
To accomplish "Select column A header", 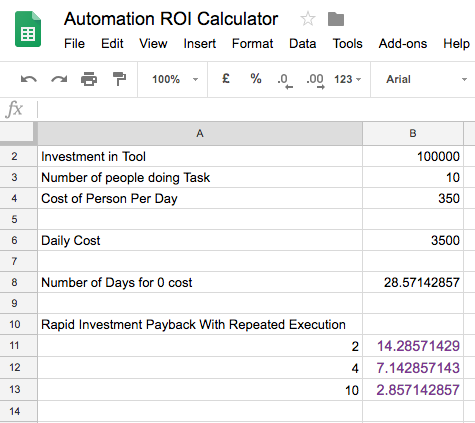I will tap(200, 133).
